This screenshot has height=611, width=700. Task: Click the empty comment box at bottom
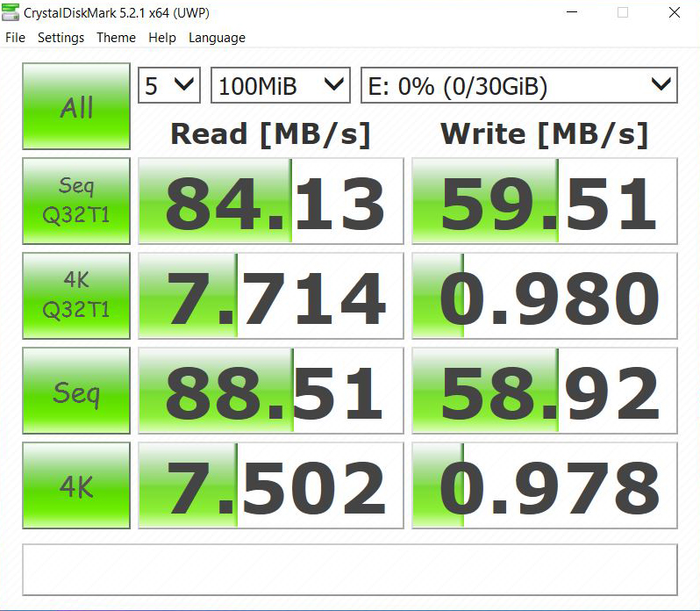349,570
